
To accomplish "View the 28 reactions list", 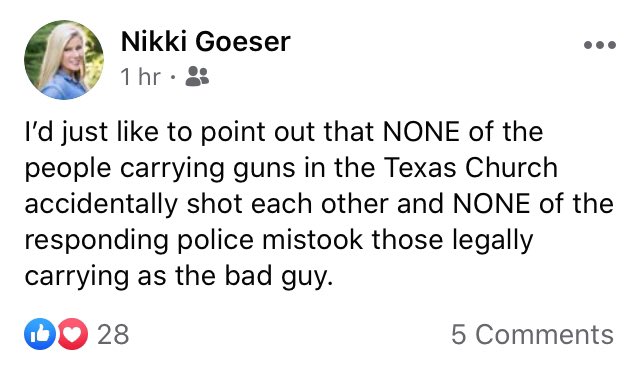I will [113, 335].
